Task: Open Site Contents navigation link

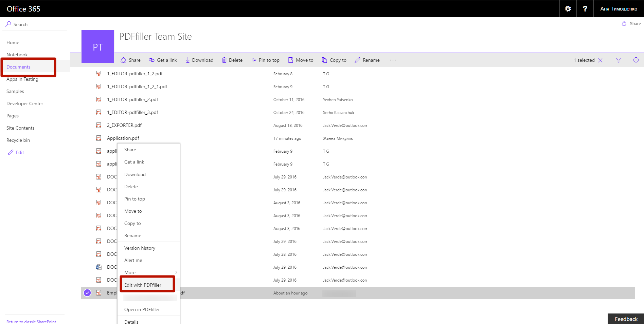Action: 20,128
